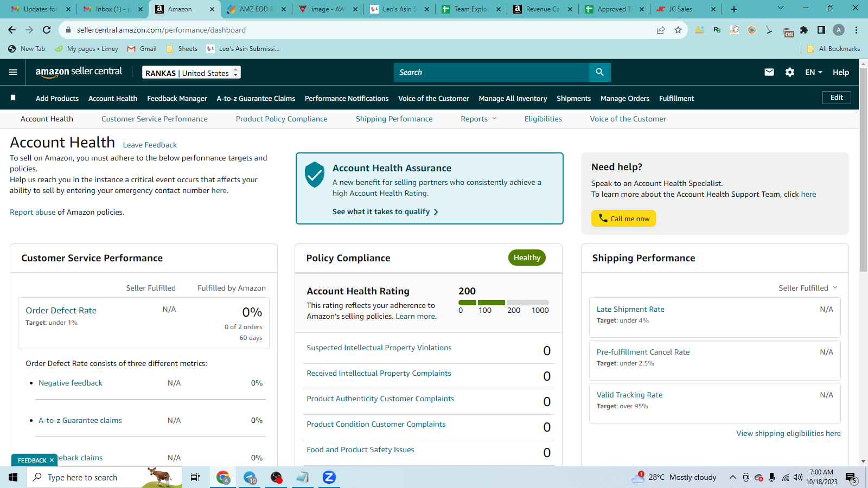Open Task View on the taskbar
868x488 pixels.
(x=195, y=477)
